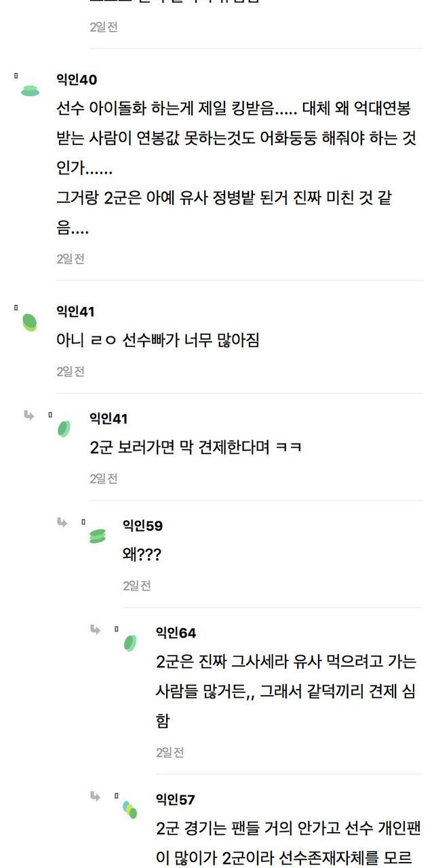434x868 pixels.
Task: Click 익인41's avatar on the top-level comment
Action: pos(29,322)
